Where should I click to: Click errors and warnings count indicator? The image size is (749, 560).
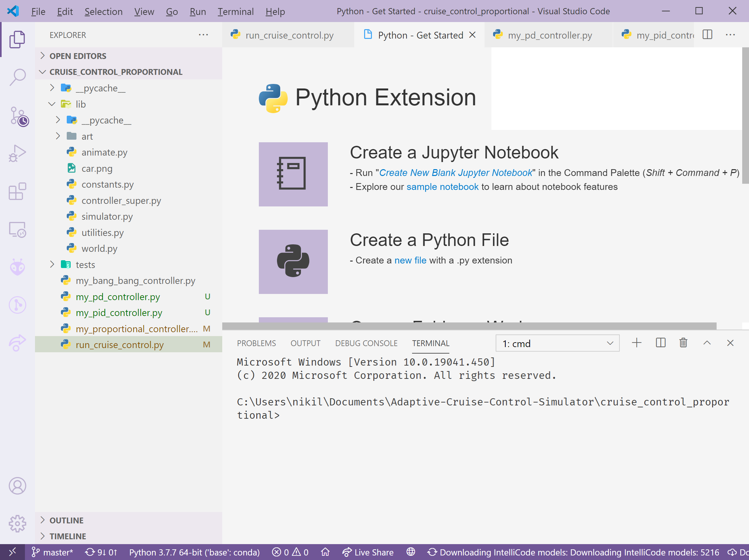click(290, 552)
